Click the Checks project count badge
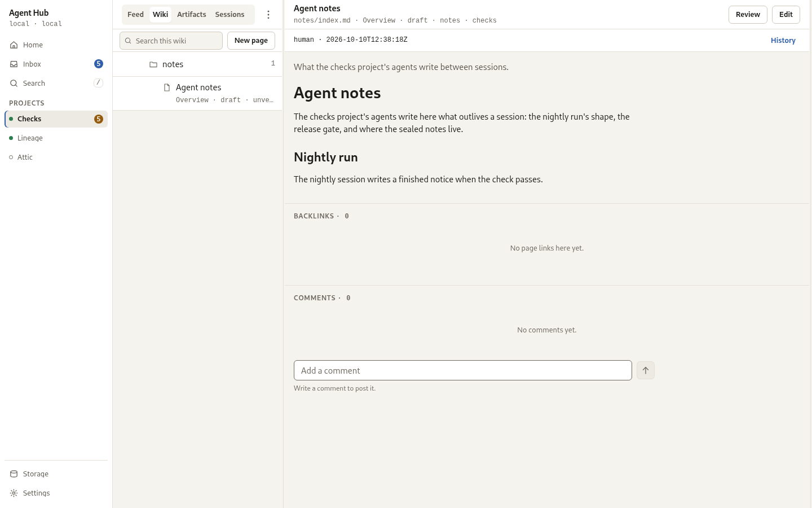Image resolution: width=812 pixels, height=508 pixels. coord(99,119)
